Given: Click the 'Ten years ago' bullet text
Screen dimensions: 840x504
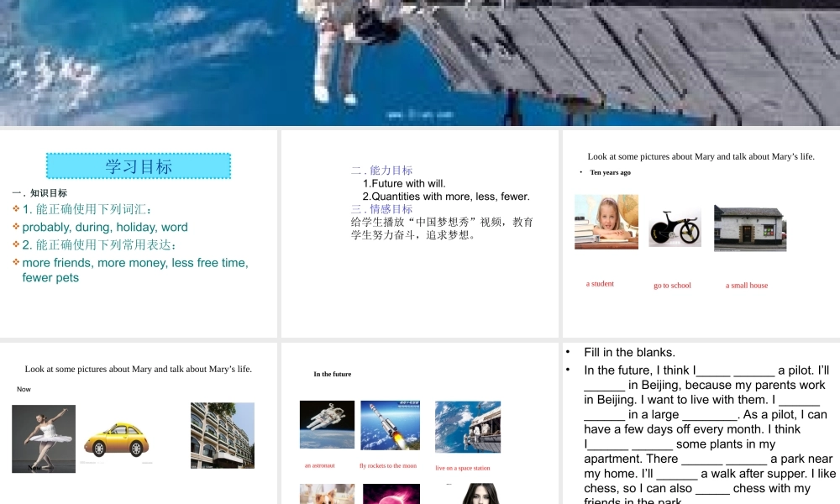Looking at the screenshot, I should click(x=610, y=172).
